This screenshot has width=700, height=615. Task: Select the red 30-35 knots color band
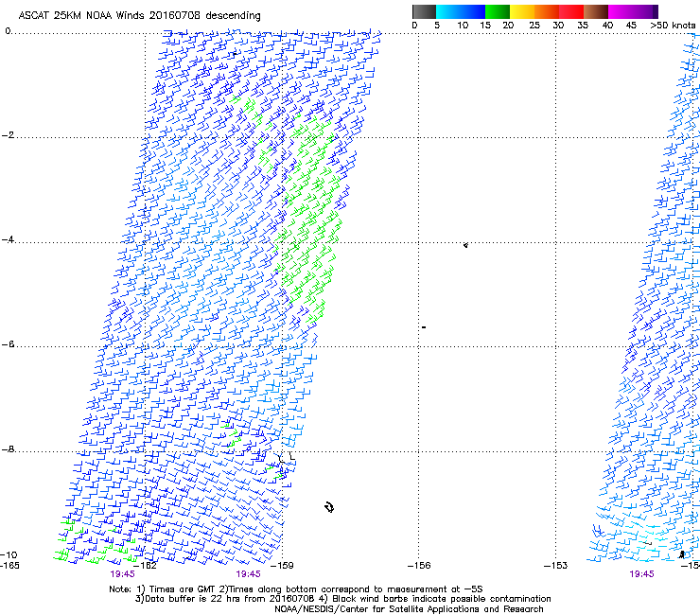(x=571, y=11)
